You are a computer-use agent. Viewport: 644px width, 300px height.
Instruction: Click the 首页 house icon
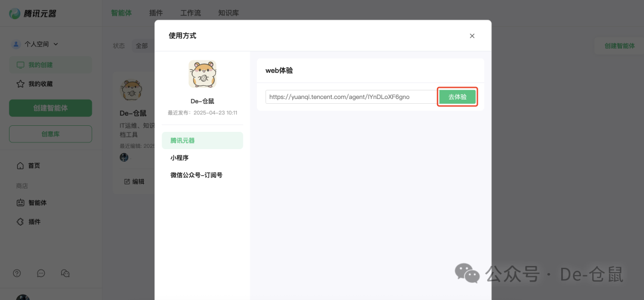tap(20, 166)
